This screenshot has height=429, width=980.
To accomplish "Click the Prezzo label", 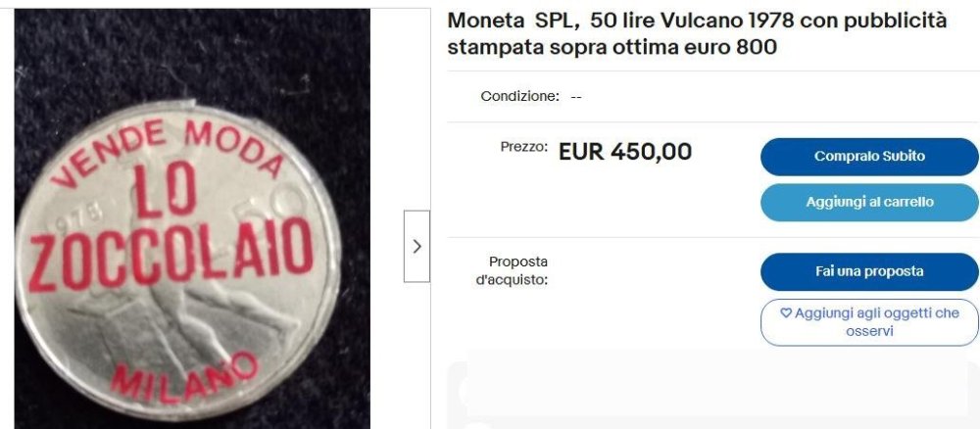I will (x=523, y=147).
